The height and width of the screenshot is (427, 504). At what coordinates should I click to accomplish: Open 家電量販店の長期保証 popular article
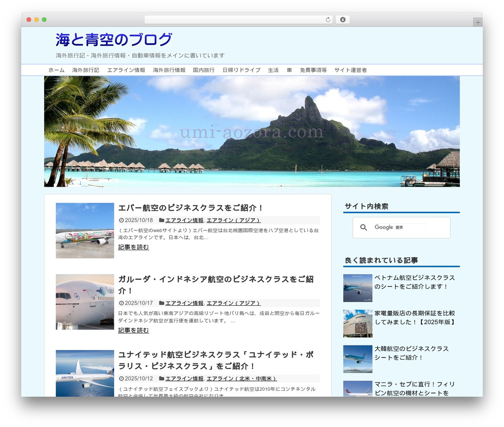click(415, 317)
